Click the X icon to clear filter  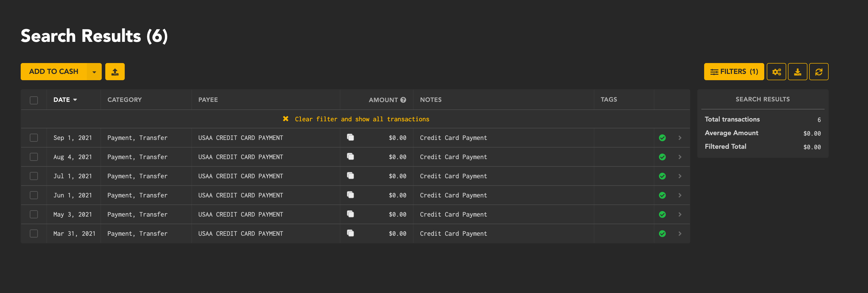pyautogui.click(x=285, y=119)
